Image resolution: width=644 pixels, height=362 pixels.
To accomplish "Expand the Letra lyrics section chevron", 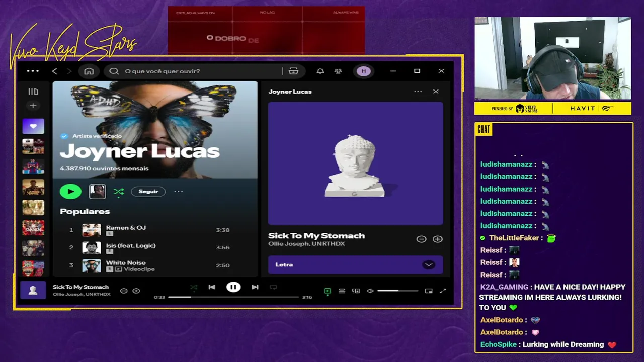I will pos(429,265).
